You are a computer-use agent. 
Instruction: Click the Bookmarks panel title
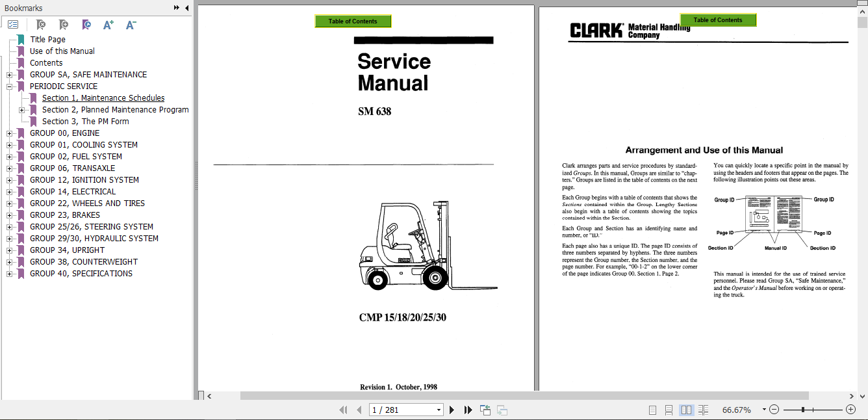tap(23, 8)
